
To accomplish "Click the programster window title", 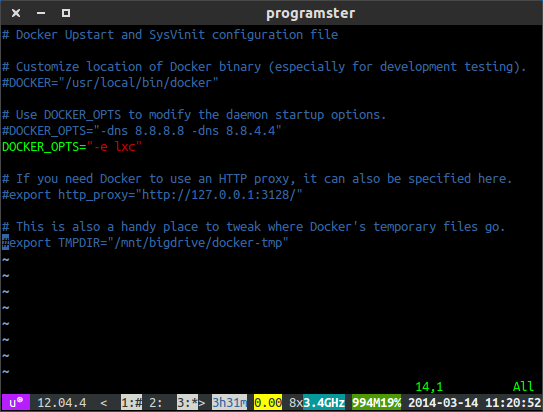I will (311, 14).
